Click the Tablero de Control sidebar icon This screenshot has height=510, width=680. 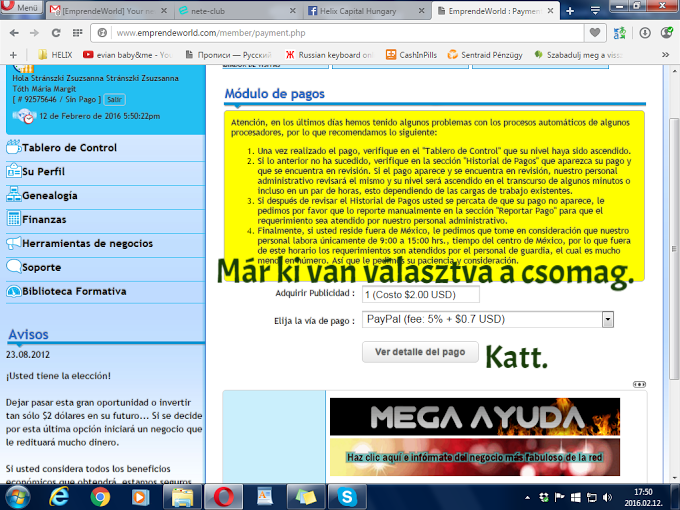click(14, 147)
